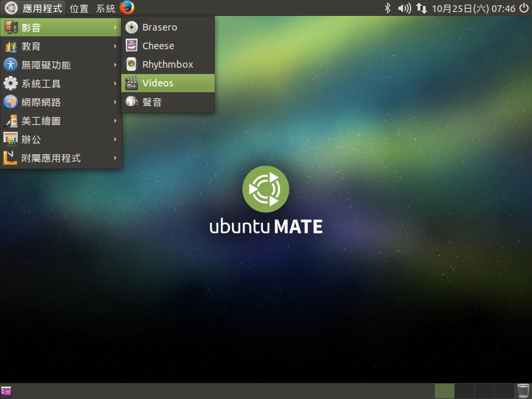Open the trash icon in bottom panel
532x399 pixels.
pyautogui.click(x=523, y=391)
